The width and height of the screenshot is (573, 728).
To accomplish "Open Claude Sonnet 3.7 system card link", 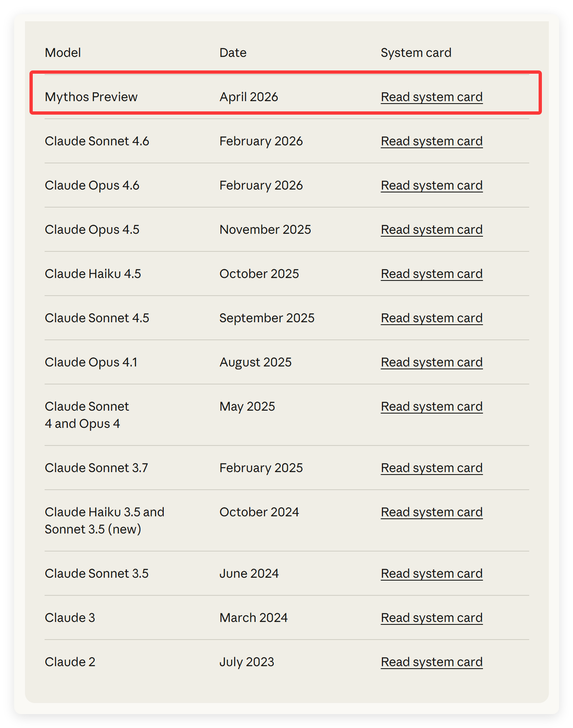I will click(x=431, y=468).
